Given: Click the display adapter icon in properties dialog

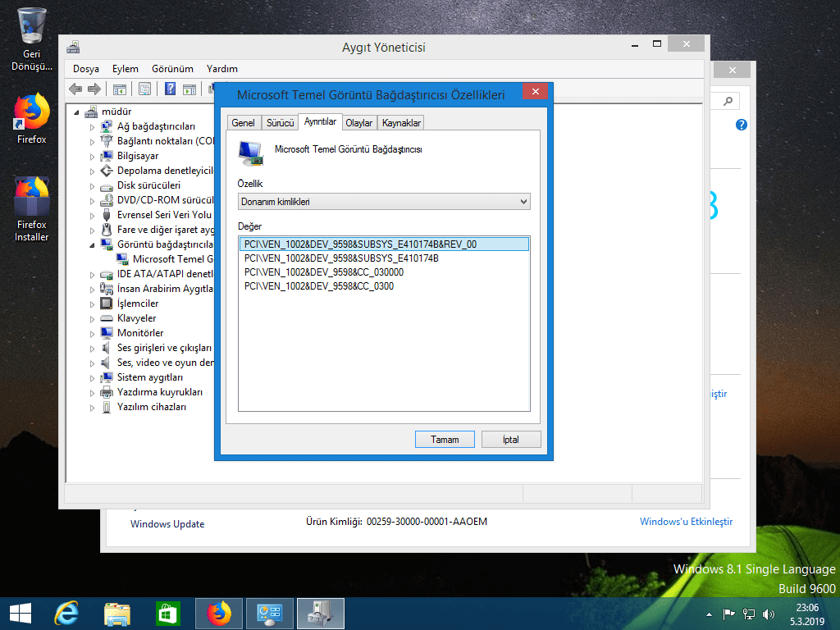Looking at the screenshot, I should (x=251, y=153).
